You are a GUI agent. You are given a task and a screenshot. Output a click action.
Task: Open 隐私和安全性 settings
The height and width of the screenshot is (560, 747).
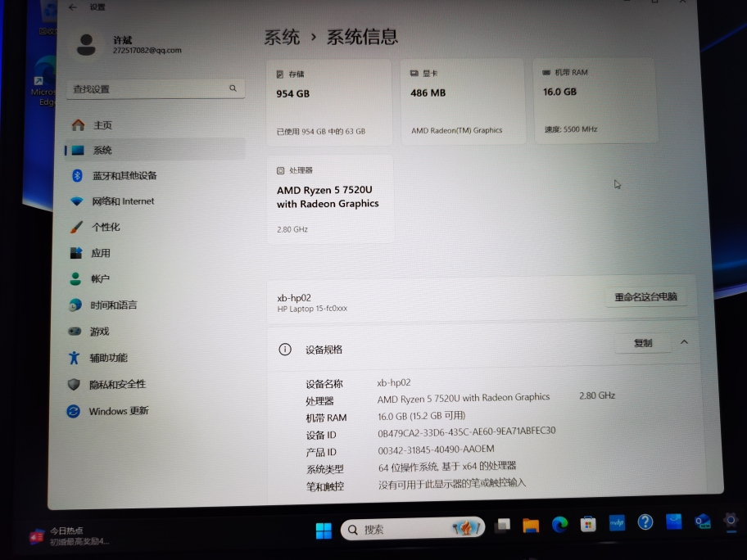point(155,384)
